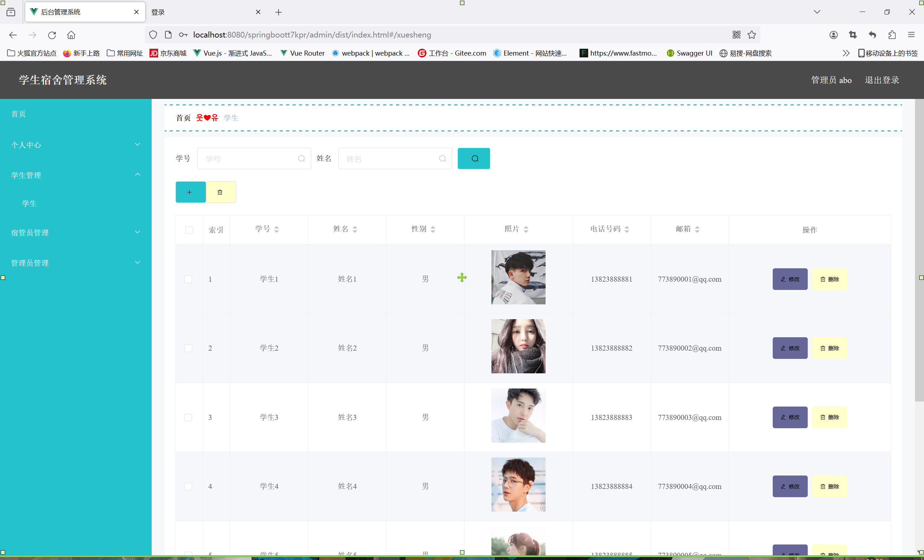Open the shield tracking protection icon
This screenshot has height=560, width=924.
point(153,35)
